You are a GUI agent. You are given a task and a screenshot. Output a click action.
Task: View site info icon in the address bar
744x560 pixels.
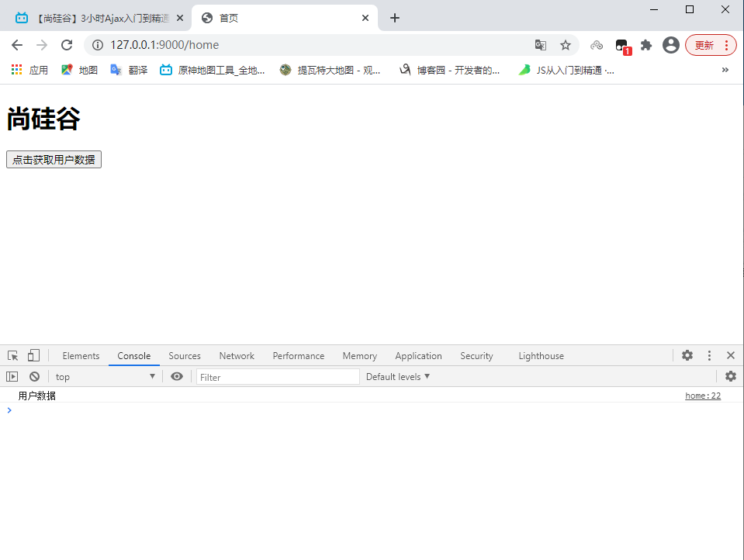(98, 45)
